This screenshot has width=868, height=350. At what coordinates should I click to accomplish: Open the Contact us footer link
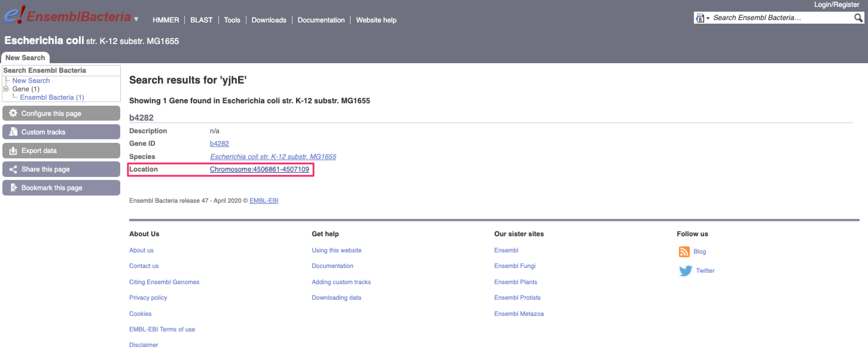coord(144,266)
